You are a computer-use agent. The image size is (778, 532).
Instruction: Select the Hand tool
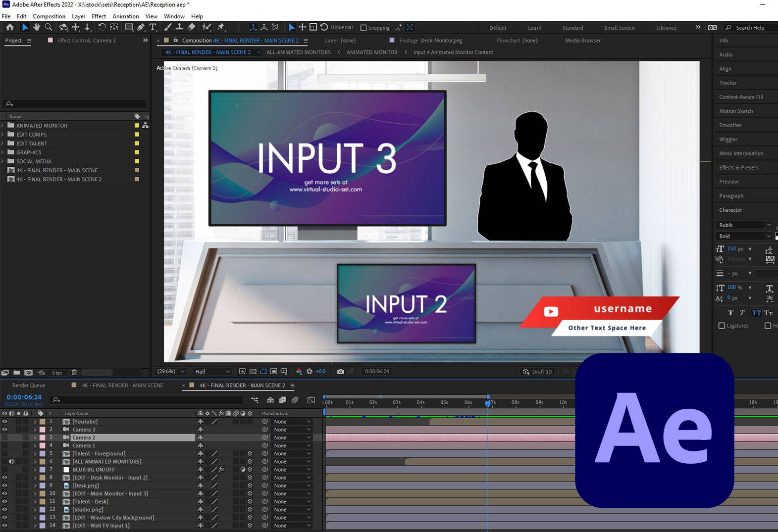[37, 27]
